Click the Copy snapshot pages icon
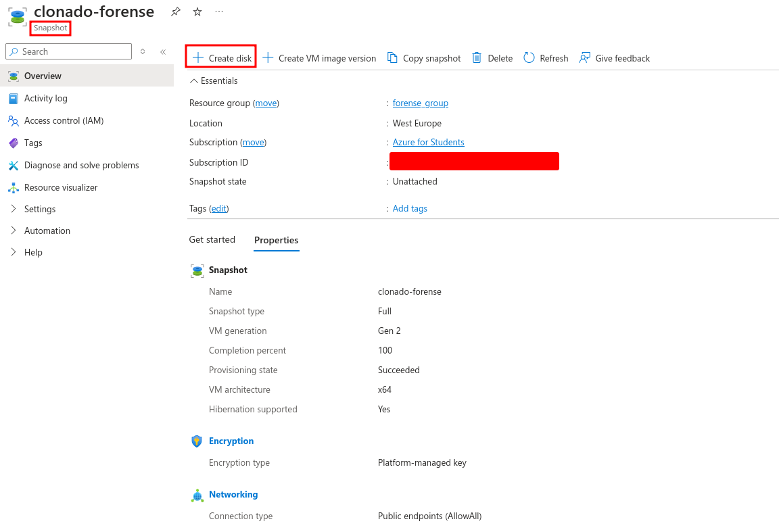The height and width of the screenshot is (532, 779). point(392,58)
